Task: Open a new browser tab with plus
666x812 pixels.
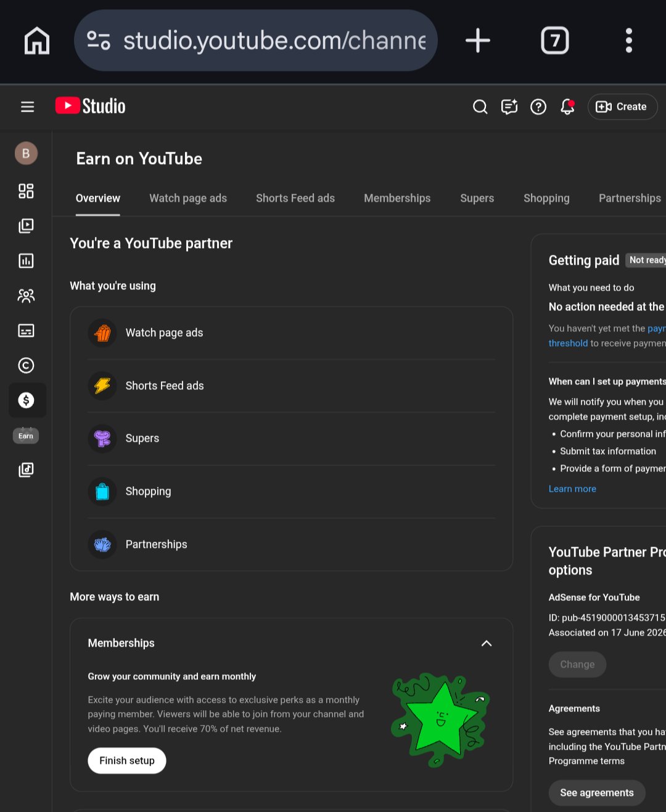Action: click(478, 41)
